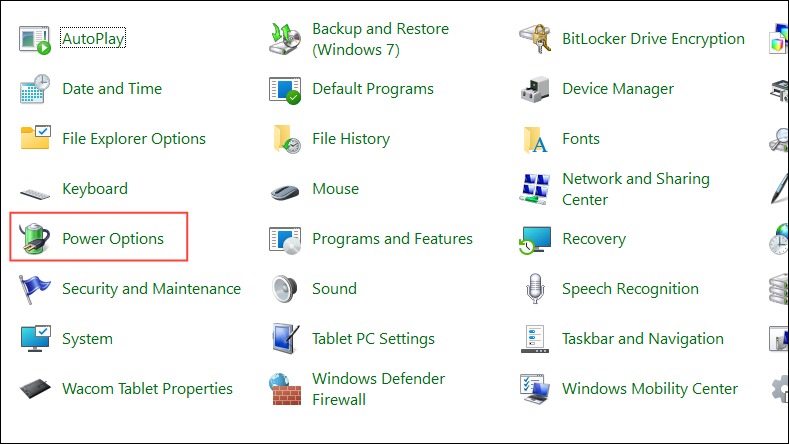Screen dimensions: 789x444
Task: Open the AutoPlay link
Action: pyautogui.click(x=93, y=38)
